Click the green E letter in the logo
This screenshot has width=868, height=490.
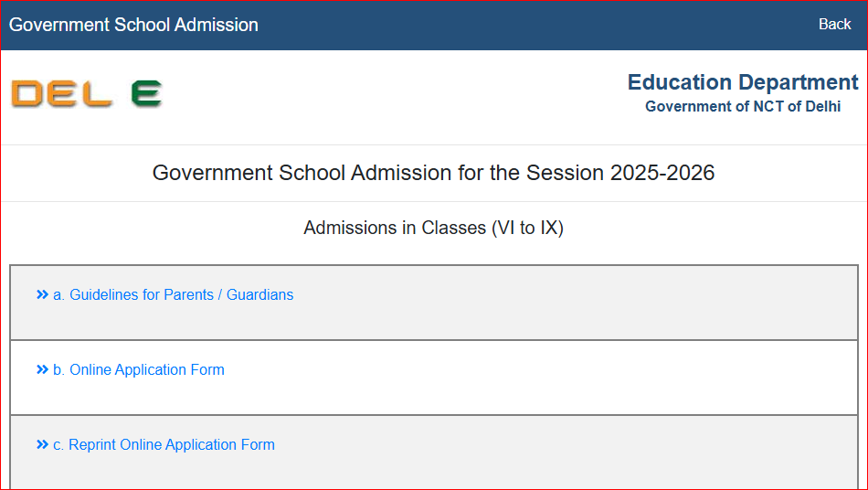pyautogui.click(x=147, y=93)
